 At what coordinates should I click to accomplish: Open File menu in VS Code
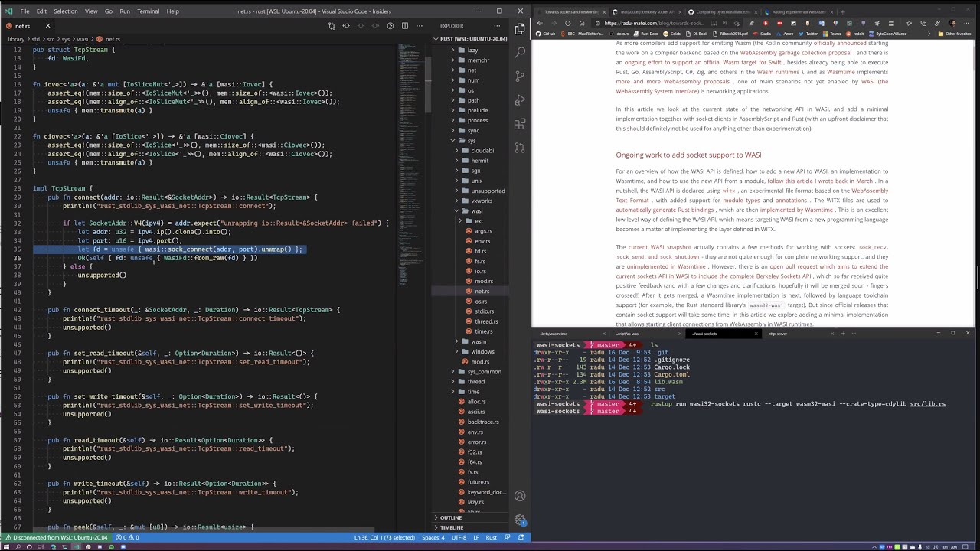[x=25, y=11]
